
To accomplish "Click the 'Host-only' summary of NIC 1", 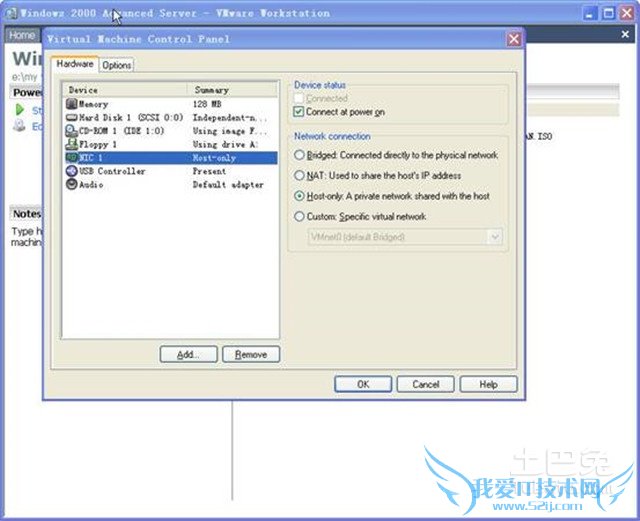I will point(214,158).
